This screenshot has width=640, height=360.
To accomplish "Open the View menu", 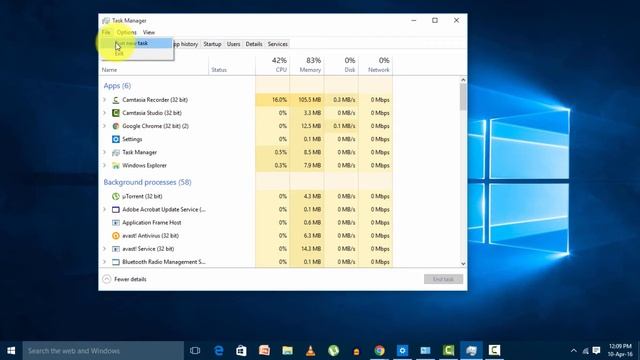I will point(149,32).
